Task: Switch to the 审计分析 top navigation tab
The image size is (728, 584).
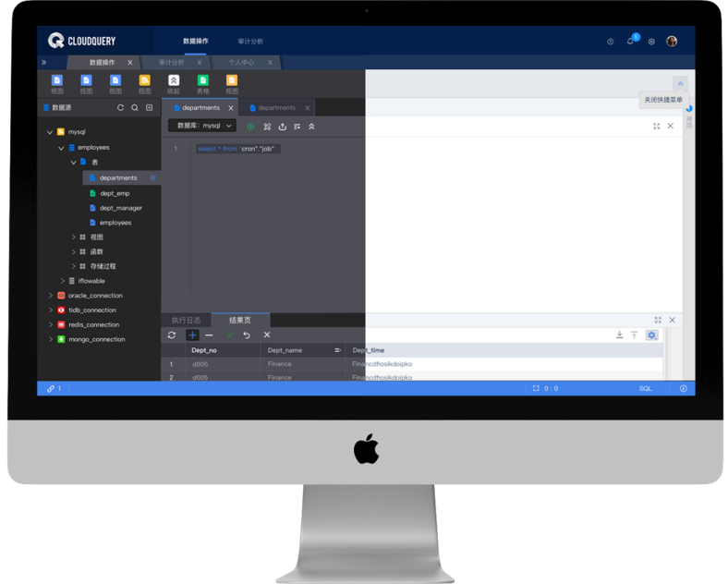Action: coord(250,42)
